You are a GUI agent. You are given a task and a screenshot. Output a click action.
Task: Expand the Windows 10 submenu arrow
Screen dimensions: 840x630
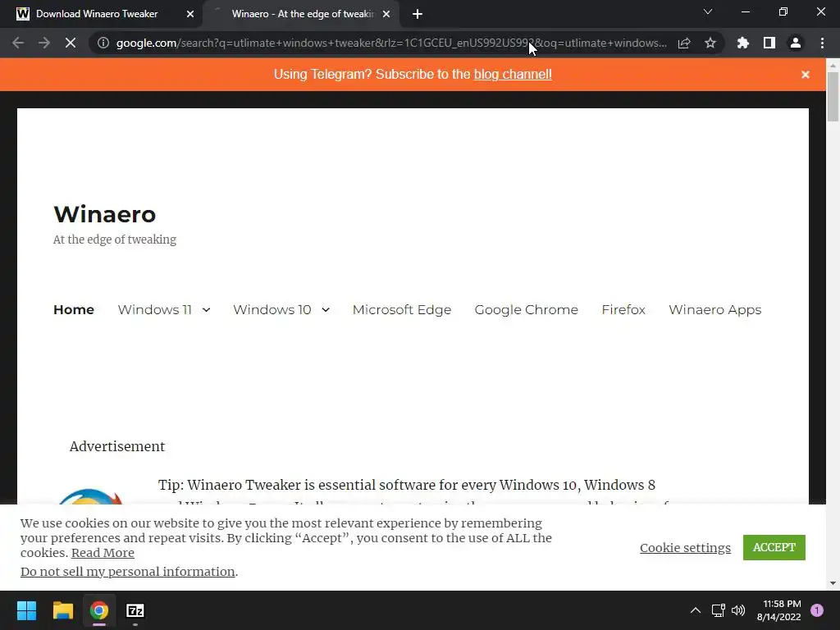[x=325, y=309]
